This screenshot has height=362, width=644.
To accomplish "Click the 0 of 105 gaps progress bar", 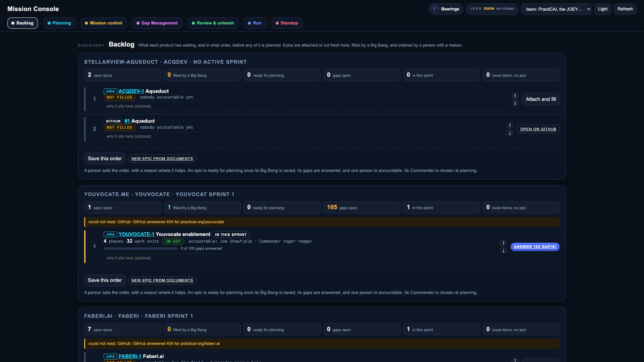I will [141, 249].
